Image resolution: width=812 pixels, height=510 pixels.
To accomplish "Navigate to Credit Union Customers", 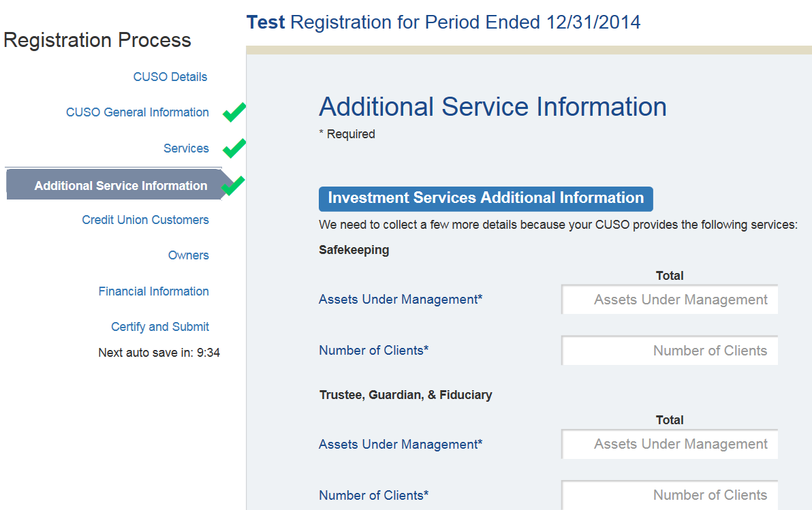I will [x=145, y=220].
